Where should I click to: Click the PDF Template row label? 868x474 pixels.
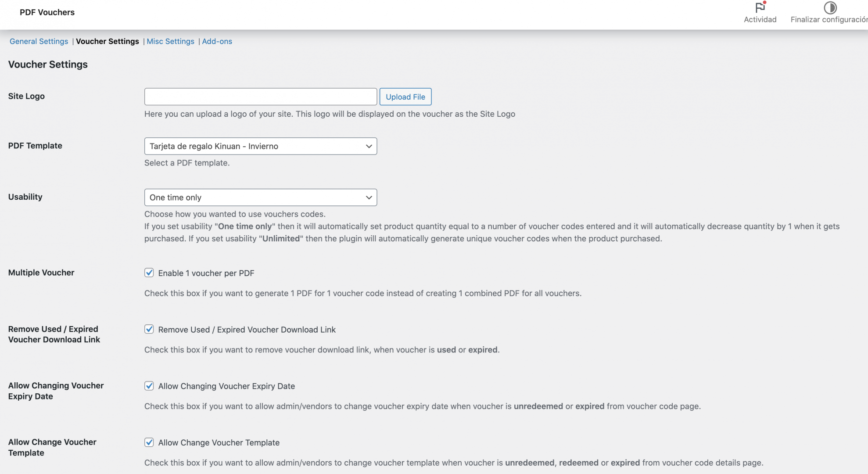click(35, 146)
